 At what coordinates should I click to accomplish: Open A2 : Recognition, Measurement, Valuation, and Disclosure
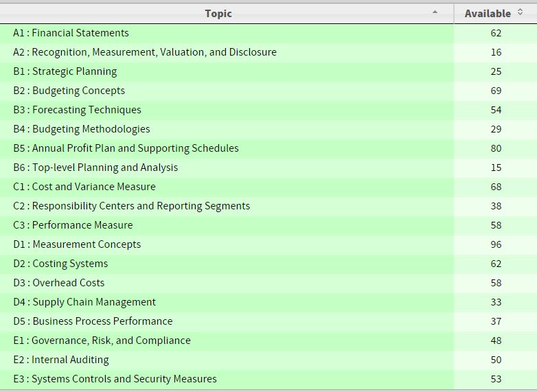(145, 52)
